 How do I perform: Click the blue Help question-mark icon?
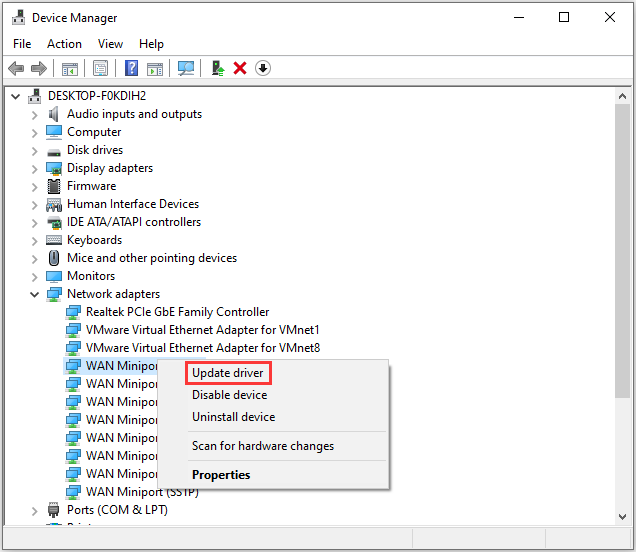tap(131, 68)
